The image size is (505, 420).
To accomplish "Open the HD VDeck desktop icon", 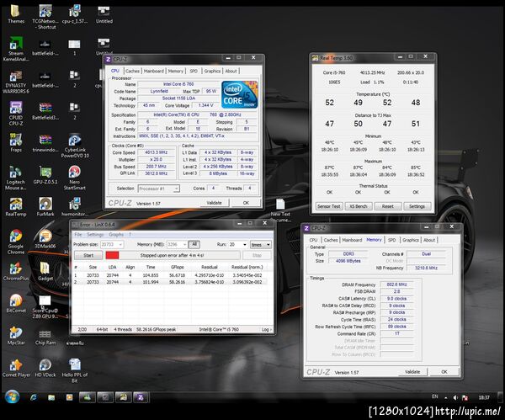I will coord(45,368).
